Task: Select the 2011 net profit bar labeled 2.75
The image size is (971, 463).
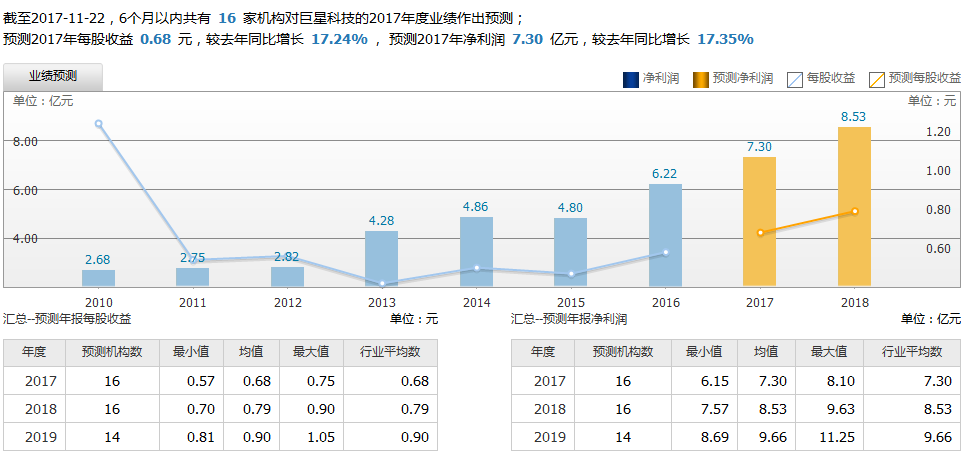Action: click(193, 277)
